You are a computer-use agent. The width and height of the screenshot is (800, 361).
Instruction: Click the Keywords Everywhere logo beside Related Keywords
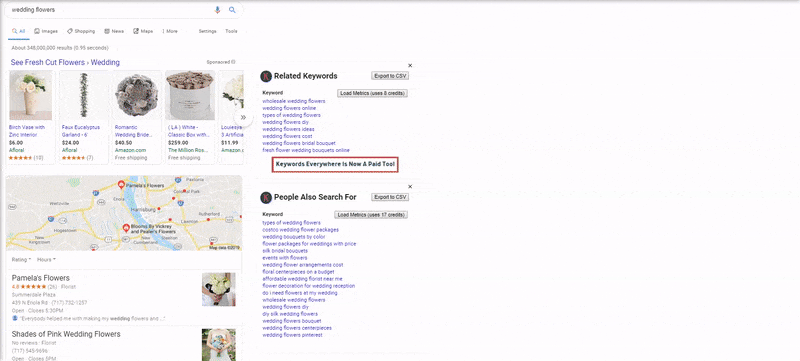[266, 76]
